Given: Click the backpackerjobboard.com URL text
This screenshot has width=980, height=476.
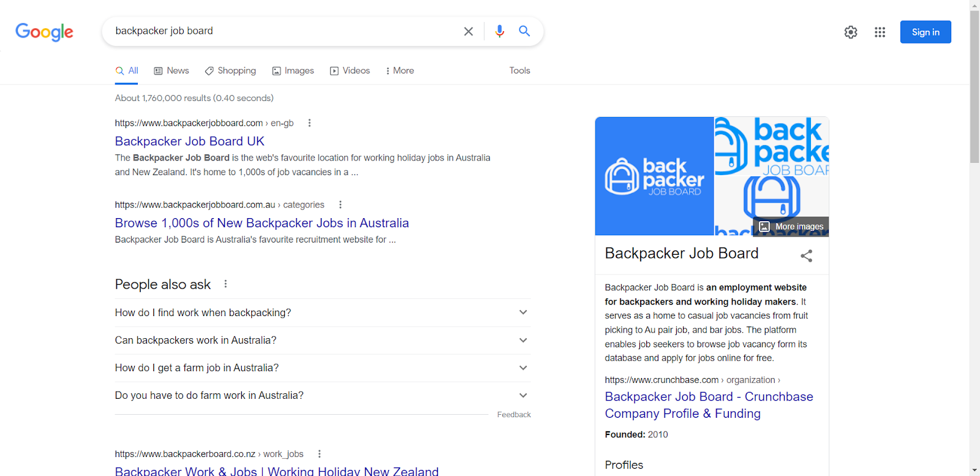Looking at the screenshot, I should [x=205, y=123].
